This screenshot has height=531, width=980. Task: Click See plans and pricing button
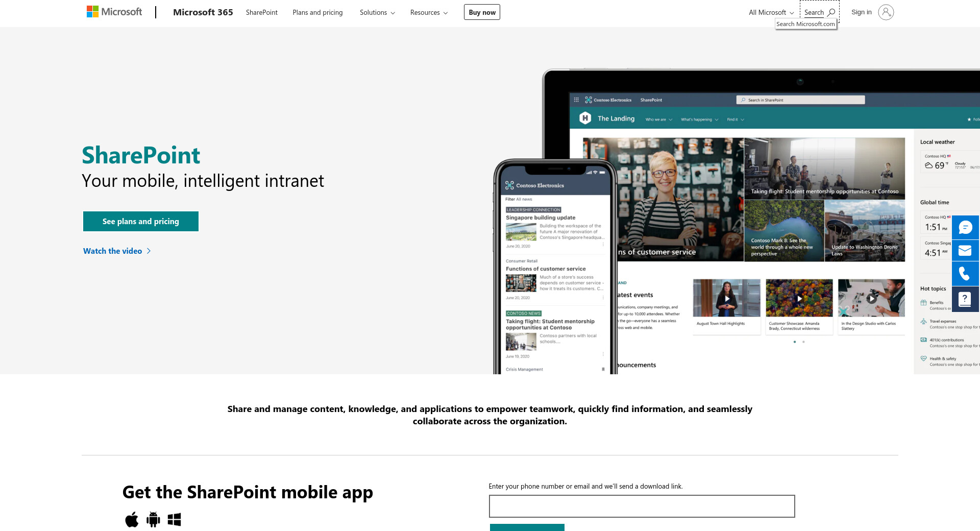click(x=141, y=221)
